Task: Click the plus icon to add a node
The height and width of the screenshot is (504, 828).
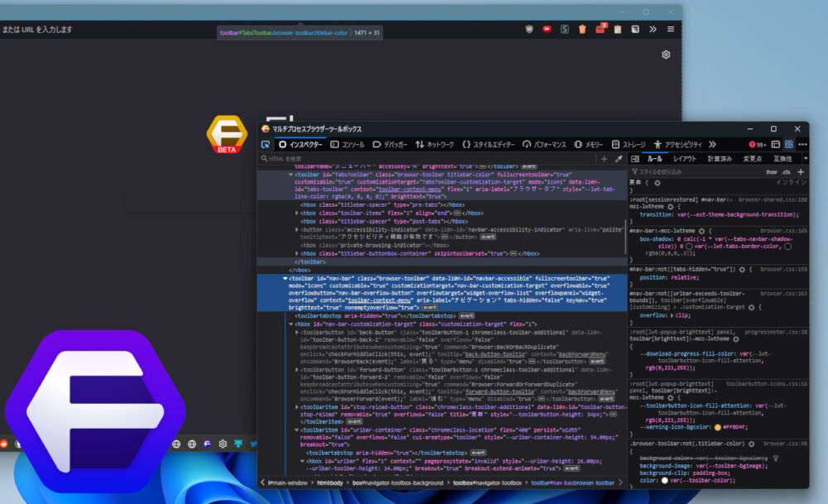Action: tap(604, 159)
